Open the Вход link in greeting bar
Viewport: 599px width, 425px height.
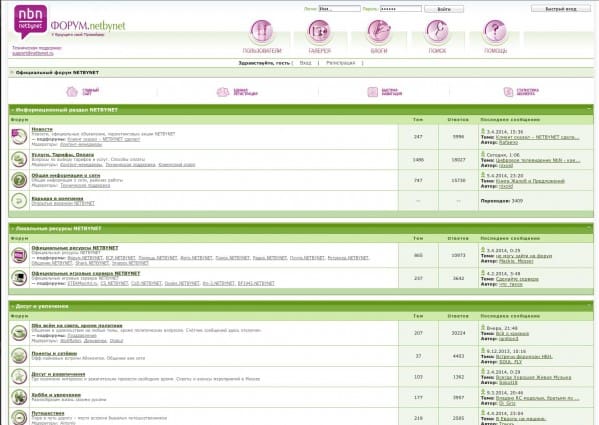click(x=305, y=63)
